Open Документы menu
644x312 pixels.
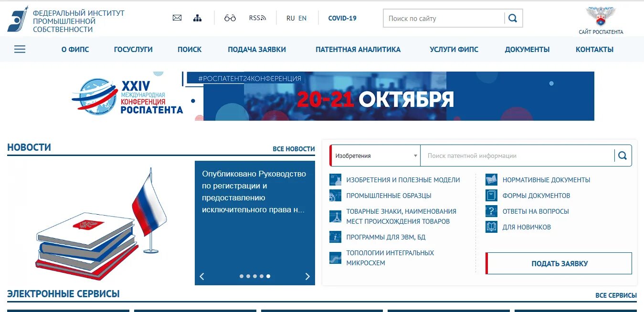click(527, 49)
